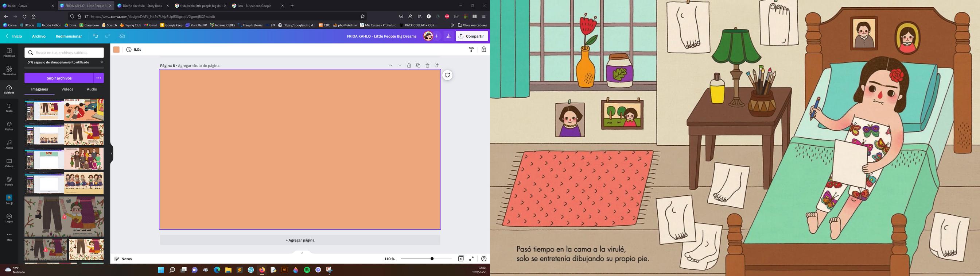
Task: Open the Texto tool in the sidebar
Action: [x=9, y=107]
